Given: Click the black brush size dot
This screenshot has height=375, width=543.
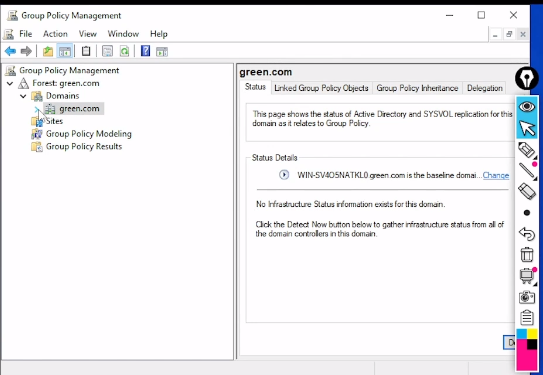Looking at the screenshot, I should [527, 213].
